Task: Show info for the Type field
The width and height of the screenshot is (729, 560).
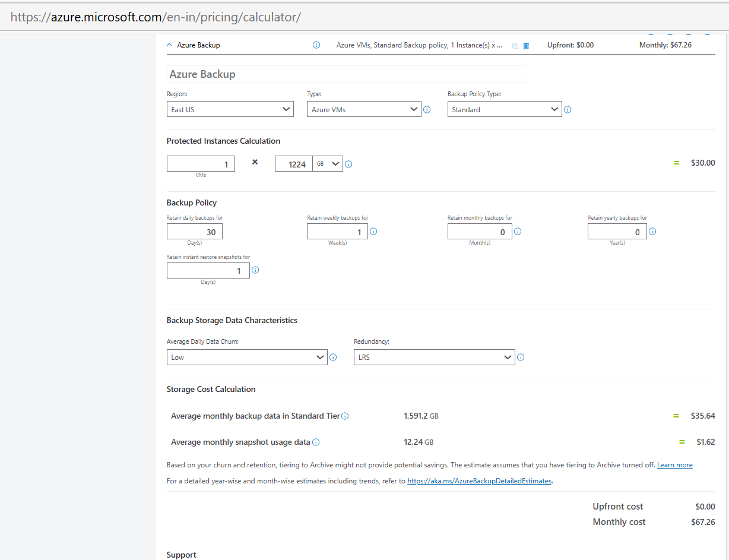Action: [x=427, y=110]
